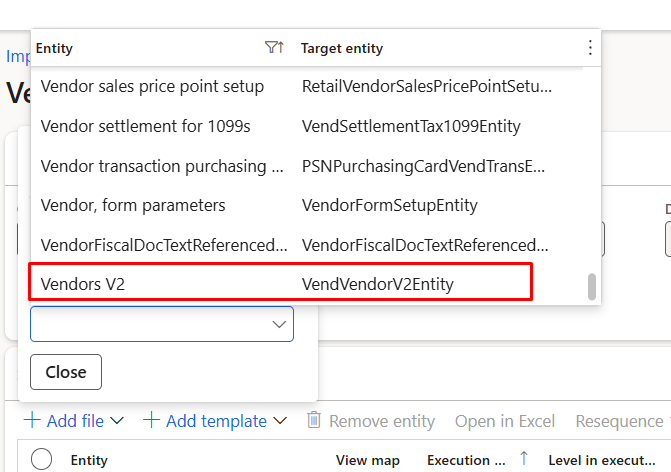The height and width of the screenshot is (472, 671).
Task: Click the trash icon for Remove entity
Action: [x=314, y=420]
